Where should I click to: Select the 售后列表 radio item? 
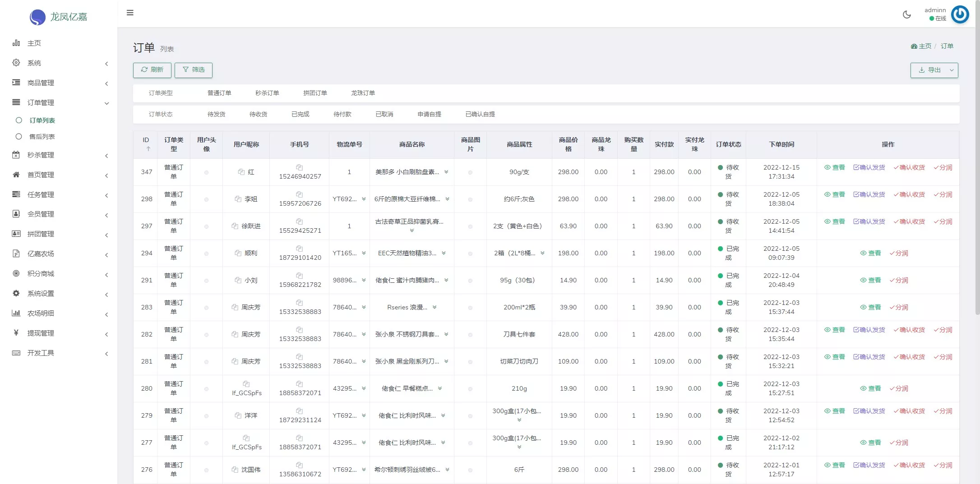point(19,137)
